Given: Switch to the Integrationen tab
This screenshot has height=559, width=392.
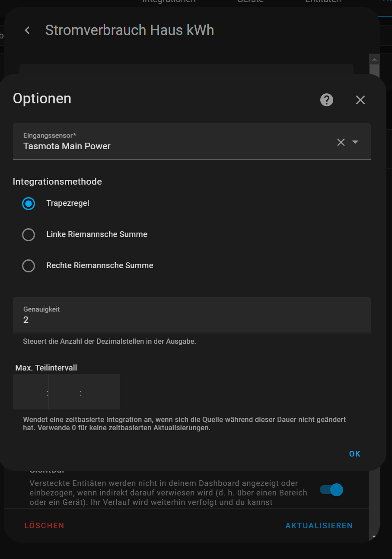Looking at the screenshot, I should click(x=169, y=1).
